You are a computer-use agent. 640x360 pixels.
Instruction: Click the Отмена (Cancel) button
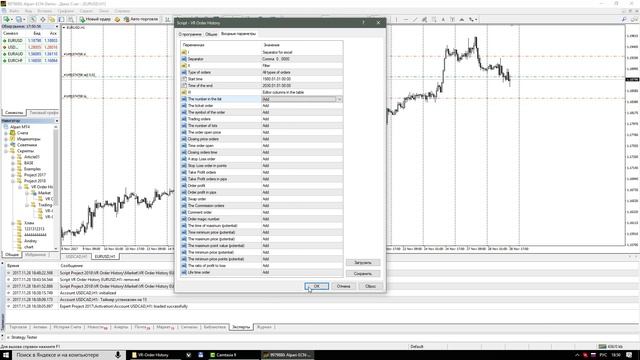pyautogui.click(x=343, y=286)
